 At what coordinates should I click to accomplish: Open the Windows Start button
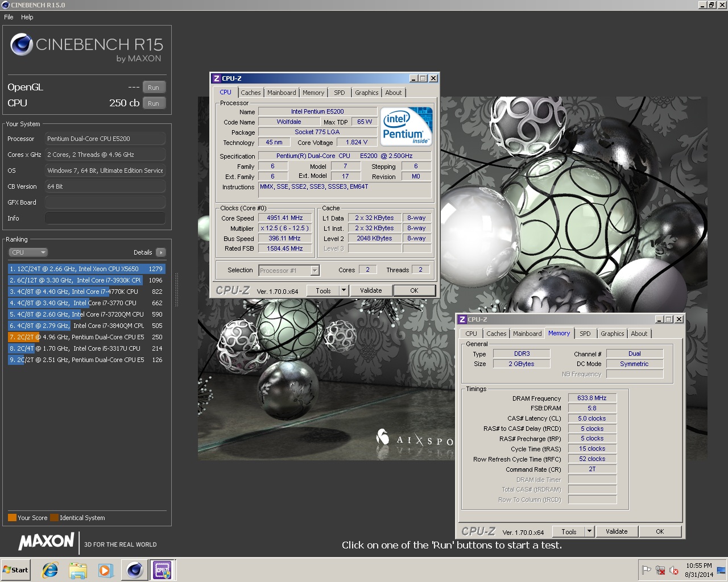(x=15, y=570)
